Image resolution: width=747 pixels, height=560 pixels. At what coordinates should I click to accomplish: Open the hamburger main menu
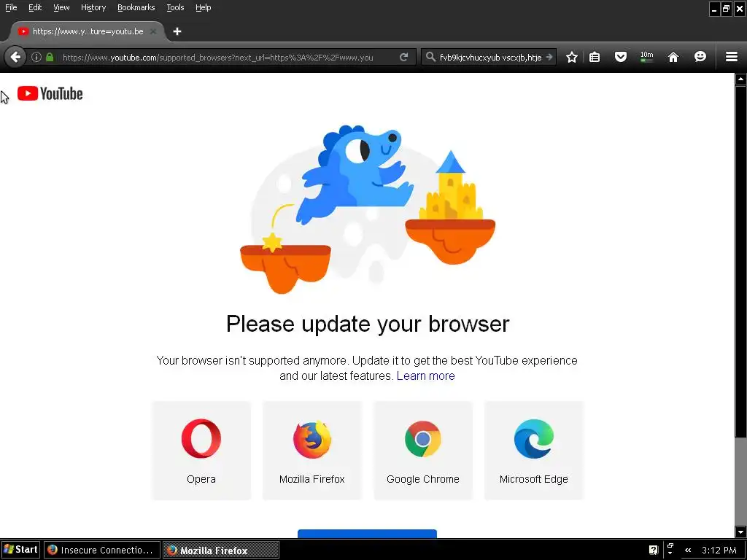(x=732, y=57)
